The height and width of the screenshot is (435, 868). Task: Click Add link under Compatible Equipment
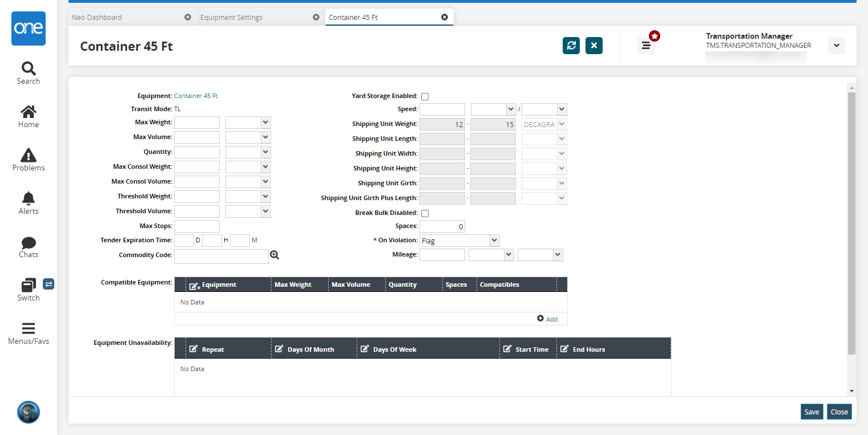548,319
